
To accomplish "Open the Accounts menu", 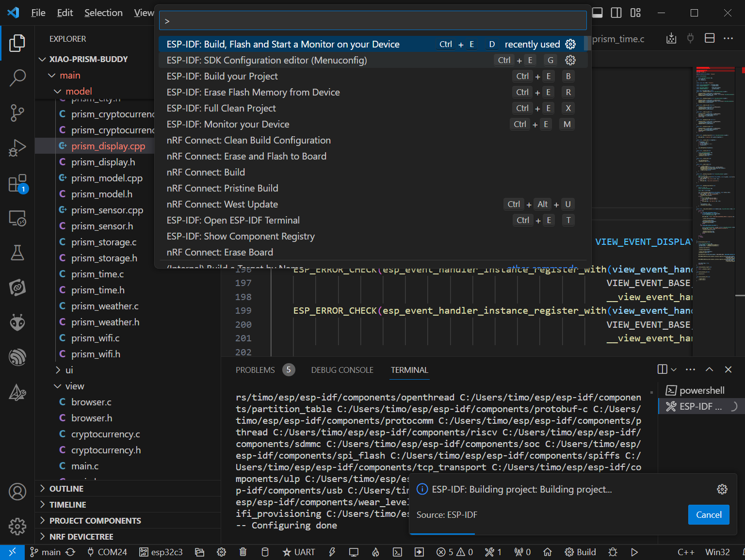I will [17, 492].
